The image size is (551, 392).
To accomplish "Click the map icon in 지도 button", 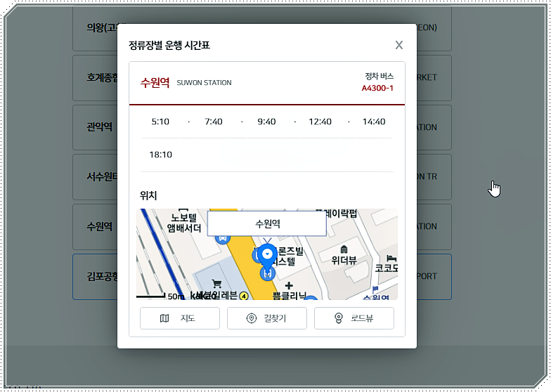I will click(164, 318).
